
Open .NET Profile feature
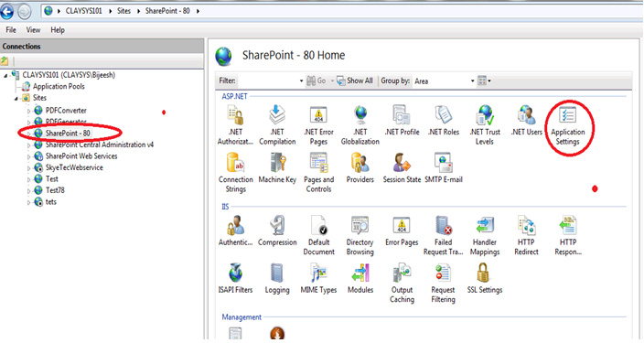[x=402, y=121]
